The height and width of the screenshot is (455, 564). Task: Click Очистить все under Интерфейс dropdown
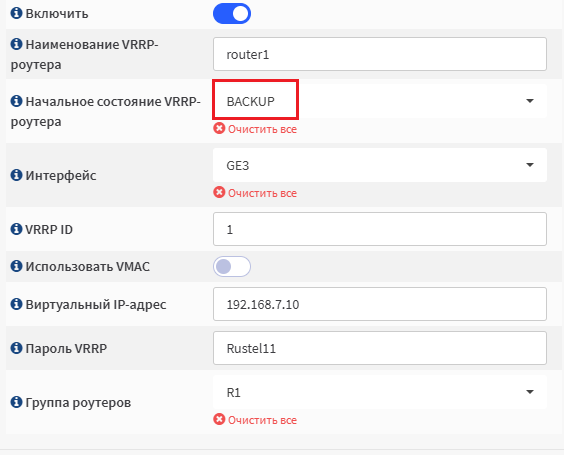pyautogui.click(x=255, y=193)
